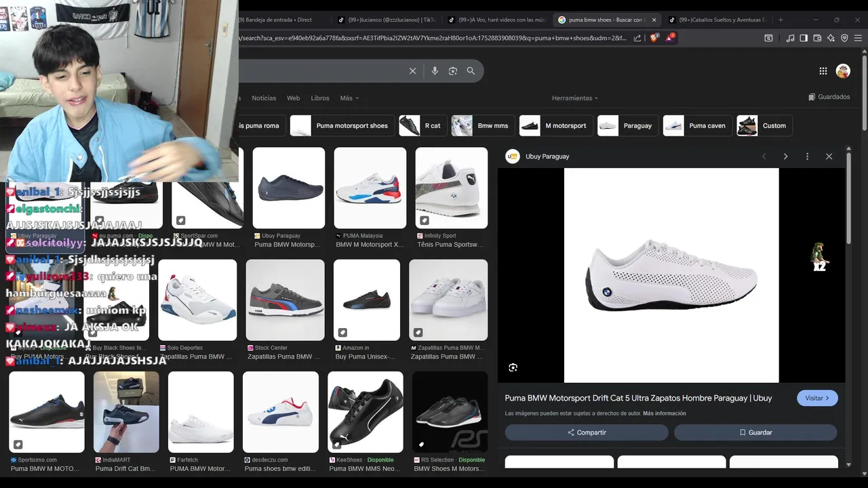Open the Brave Wallet icon
This screenshot has height=488, width=868.
[x=817, y=38]
